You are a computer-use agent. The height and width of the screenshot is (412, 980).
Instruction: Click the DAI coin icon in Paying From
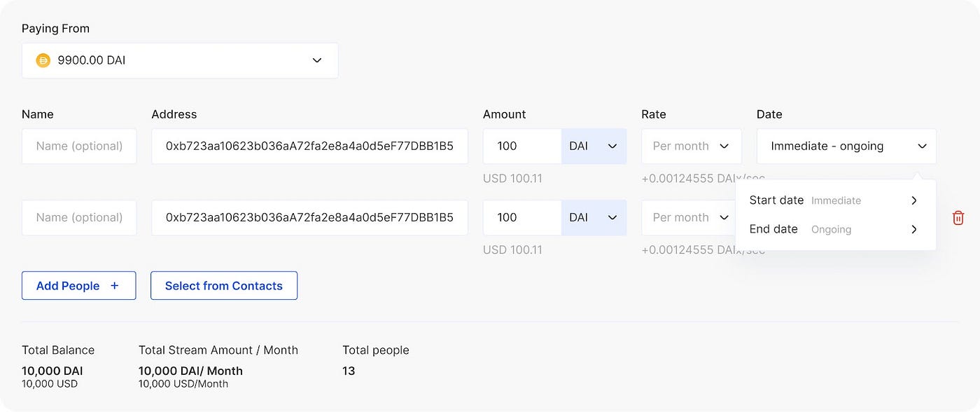[43, 61]
